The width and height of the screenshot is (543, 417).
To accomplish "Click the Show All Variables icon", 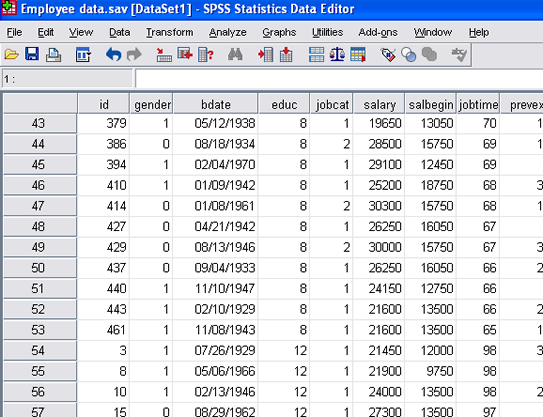I will 429,55.
